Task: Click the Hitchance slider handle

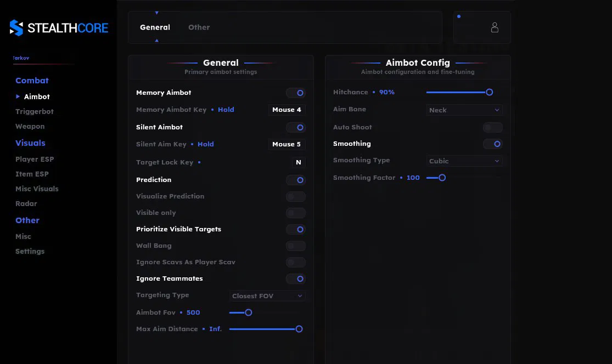Action: click(x=489, y=92)
